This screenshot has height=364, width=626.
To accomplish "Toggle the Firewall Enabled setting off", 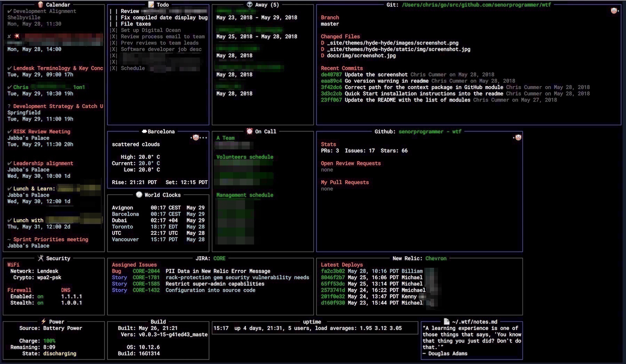I will pos(40,296).
